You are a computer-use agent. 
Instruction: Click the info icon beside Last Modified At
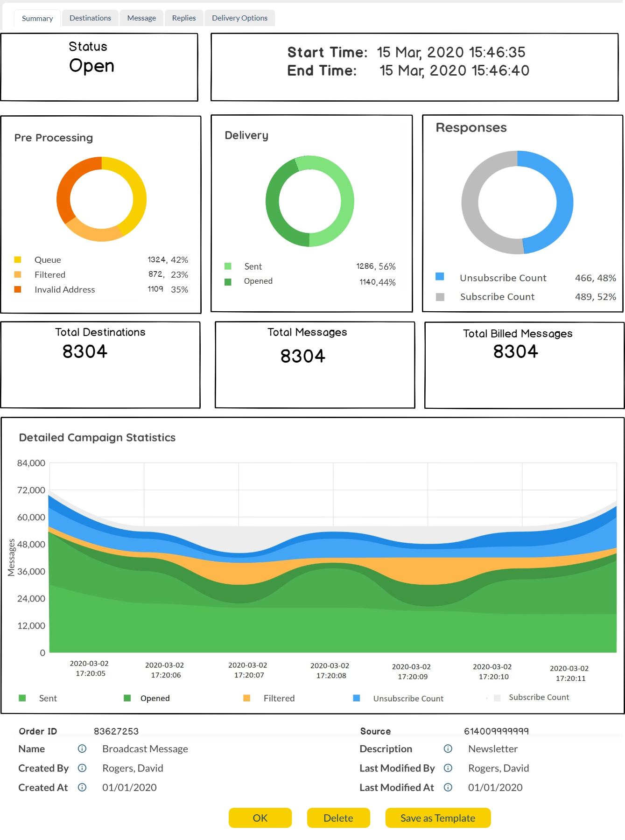click(x=448, y=788)
